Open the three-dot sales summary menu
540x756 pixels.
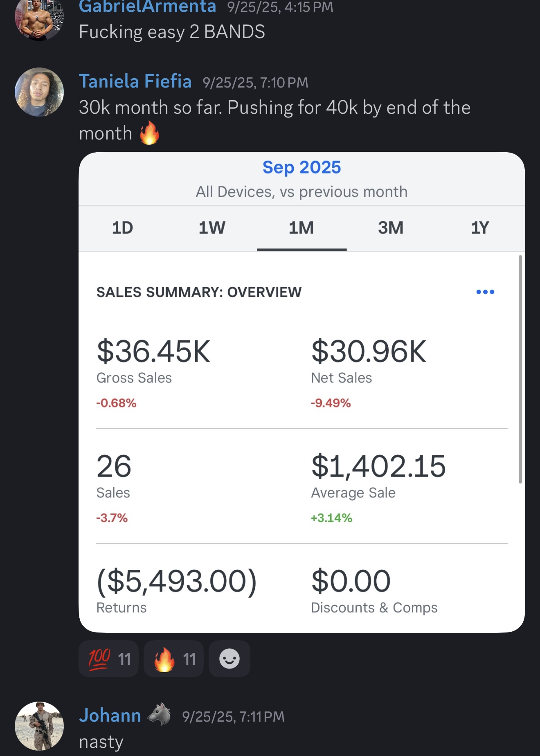pyautogui.click(x=485, y=292)
